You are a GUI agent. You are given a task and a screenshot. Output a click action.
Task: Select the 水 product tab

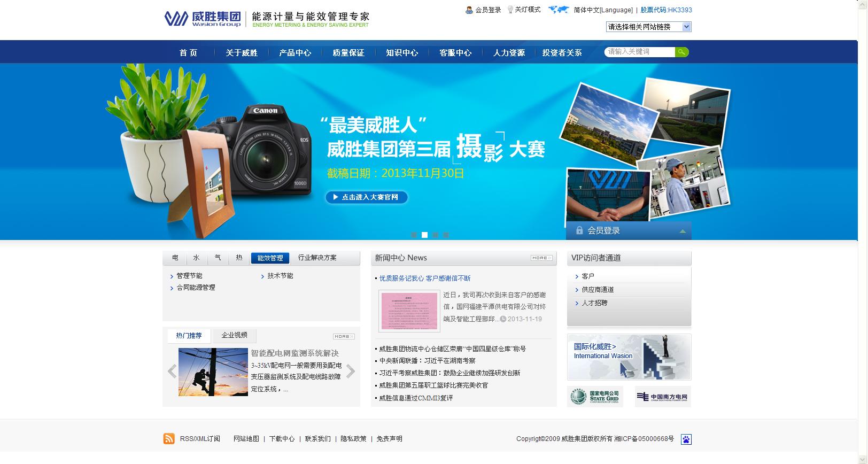196,258
